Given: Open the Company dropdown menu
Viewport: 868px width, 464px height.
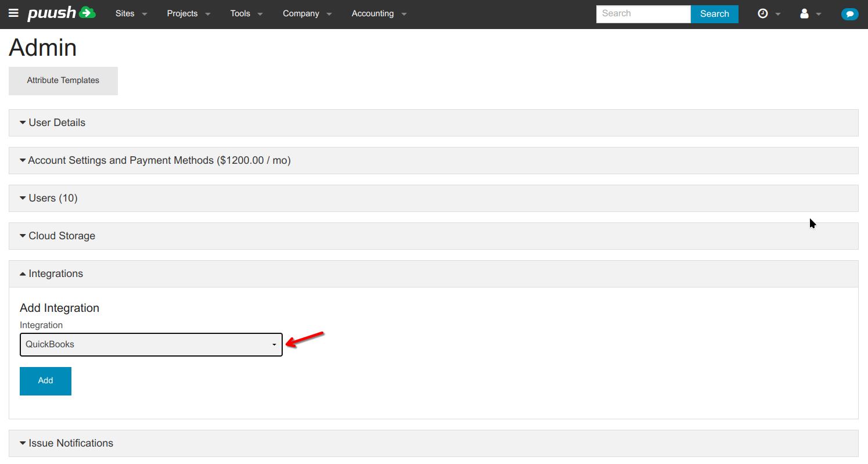Looking at the screenshot, I should (x=307, y=14).
